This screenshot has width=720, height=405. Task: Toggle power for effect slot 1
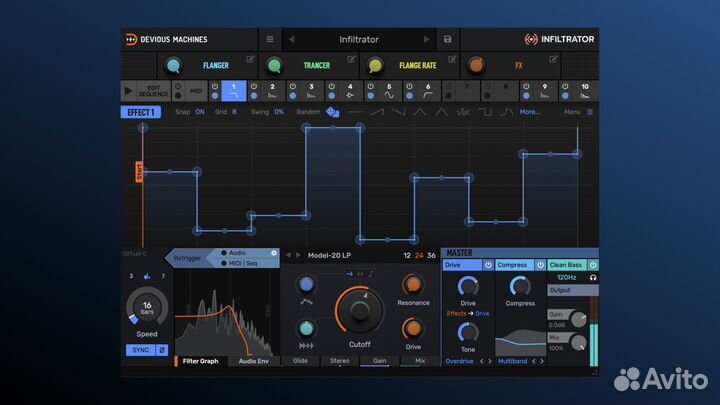click(215, 86)
